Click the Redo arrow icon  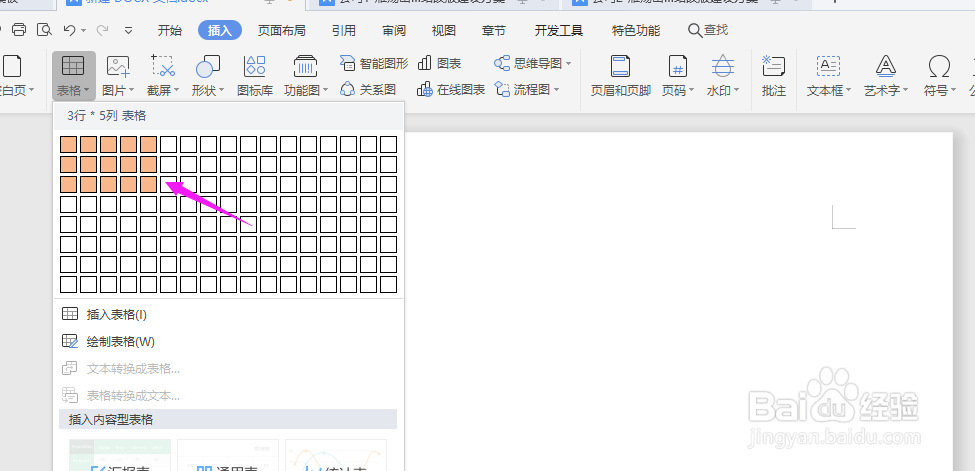click(x=103, y=29)
